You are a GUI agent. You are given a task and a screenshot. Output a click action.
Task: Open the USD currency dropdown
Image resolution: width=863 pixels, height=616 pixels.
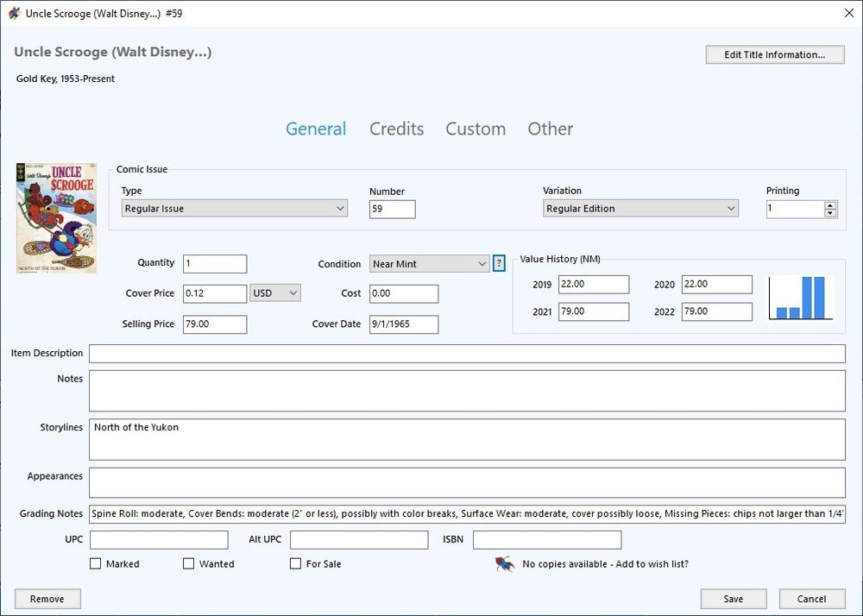[x=275, y=293]
